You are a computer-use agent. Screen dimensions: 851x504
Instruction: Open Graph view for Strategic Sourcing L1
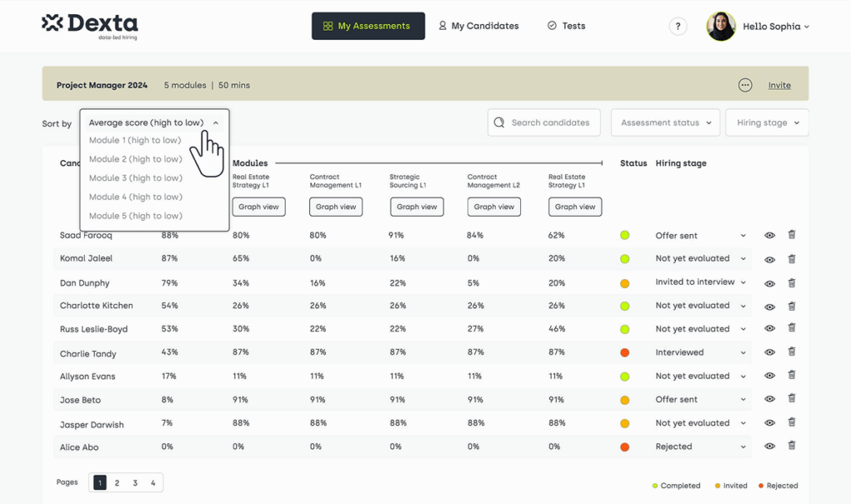click(416, 207)
